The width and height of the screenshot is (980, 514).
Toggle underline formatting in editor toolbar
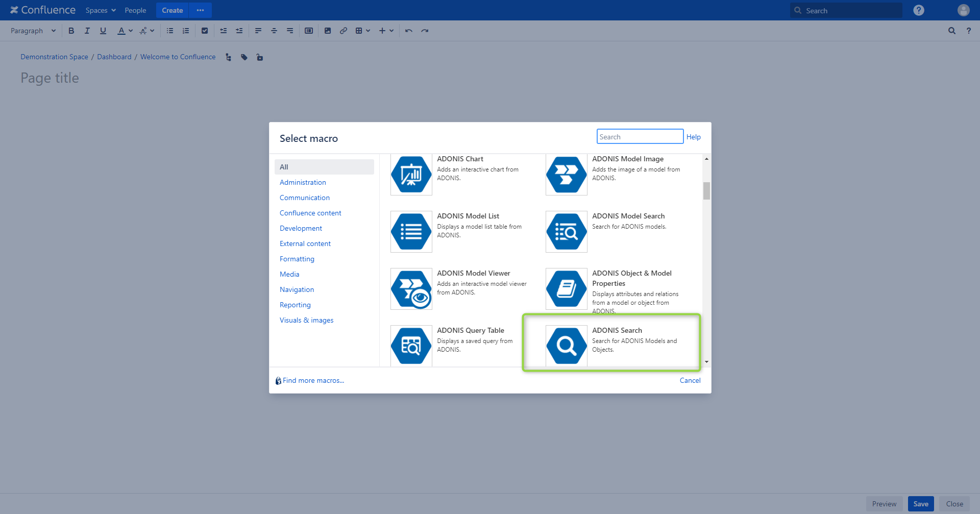tap(103, 31)
